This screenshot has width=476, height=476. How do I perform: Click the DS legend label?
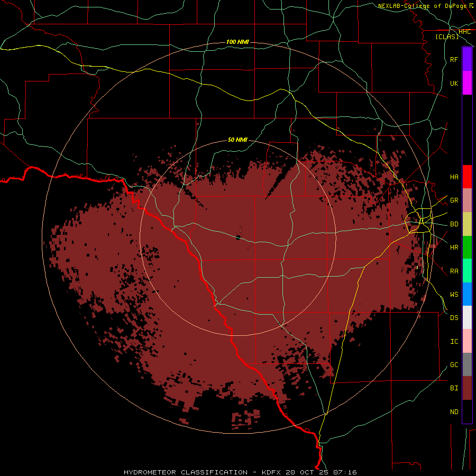(454, 318)
